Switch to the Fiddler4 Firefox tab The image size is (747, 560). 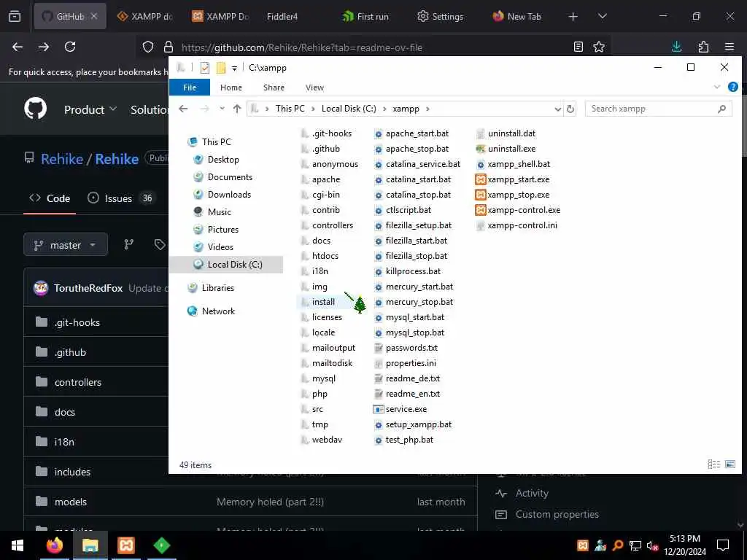tap(282, 16)
